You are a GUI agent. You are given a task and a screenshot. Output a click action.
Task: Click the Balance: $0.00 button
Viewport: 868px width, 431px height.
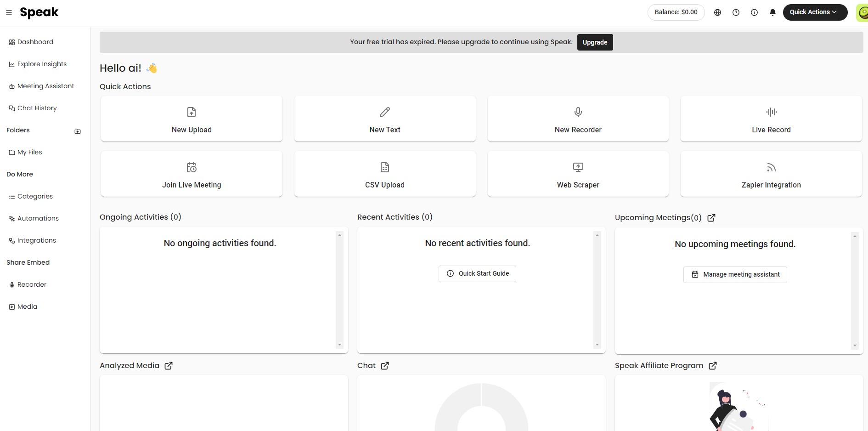pos(676,12)
